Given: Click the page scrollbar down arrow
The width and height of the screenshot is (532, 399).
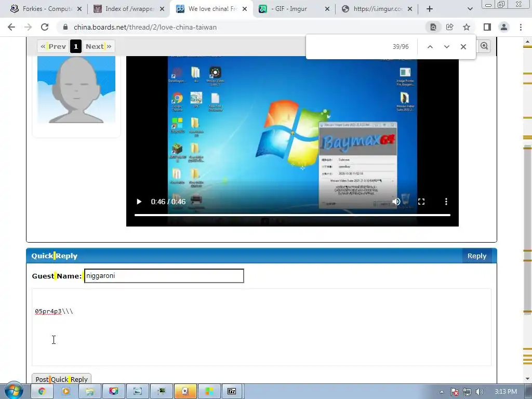Looking at the screenshot, I should (x=527, y=378).
